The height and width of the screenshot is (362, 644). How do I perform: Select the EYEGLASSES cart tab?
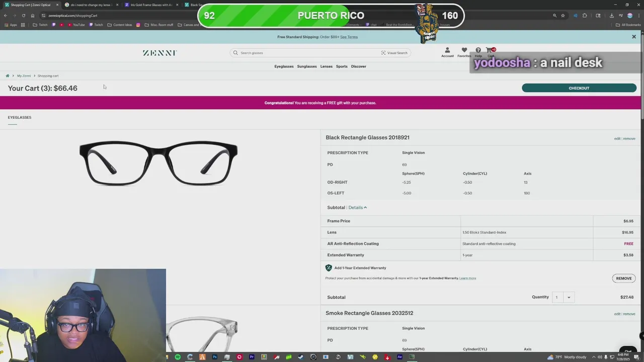coord(20,118)
